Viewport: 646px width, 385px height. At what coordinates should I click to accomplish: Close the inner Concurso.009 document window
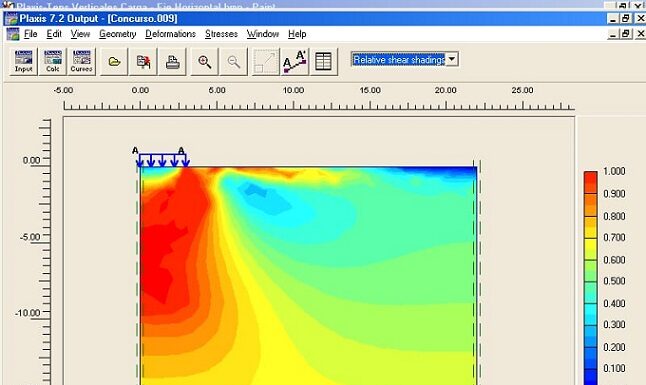tap(640, 33)
